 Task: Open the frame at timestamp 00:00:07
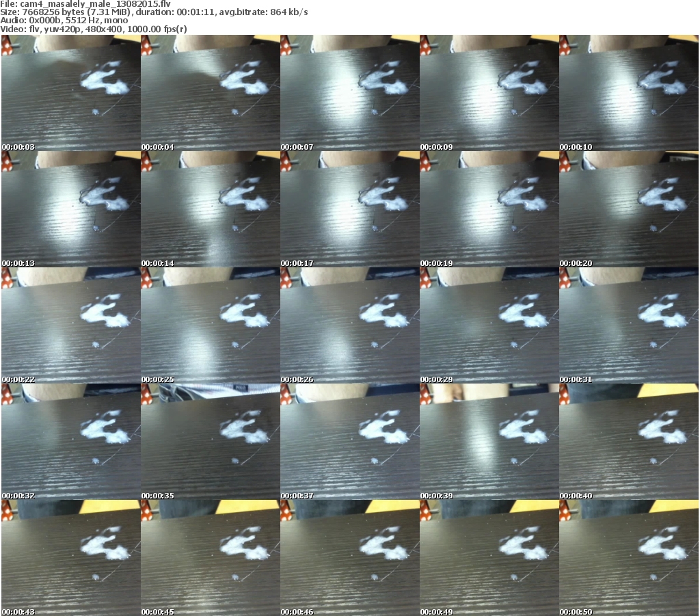tap(349, 93)
